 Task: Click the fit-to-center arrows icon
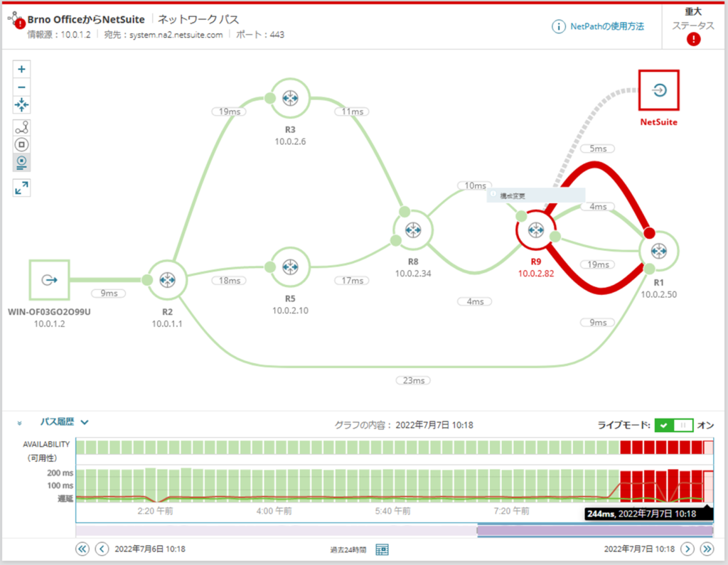21,105
